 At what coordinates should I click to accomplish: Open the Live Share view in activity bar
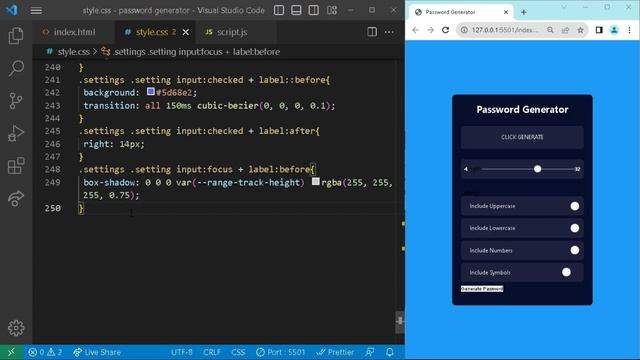pos(16,198)
